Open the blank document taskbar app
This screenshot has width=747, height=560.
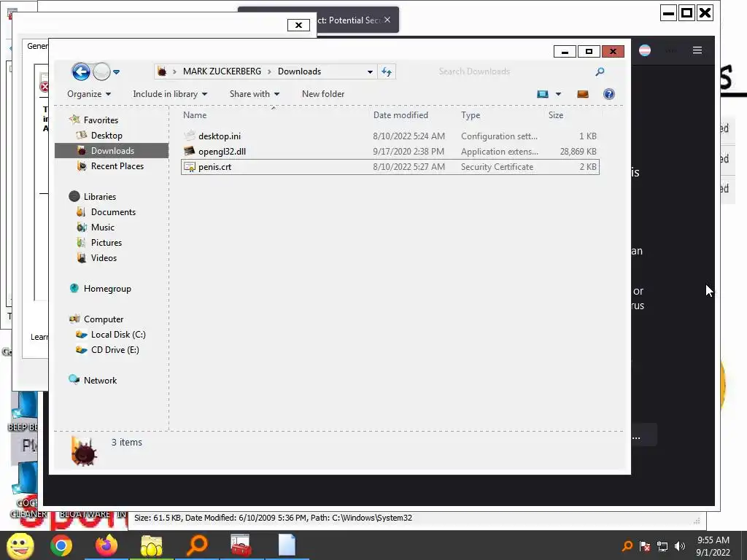coord(287,545)
